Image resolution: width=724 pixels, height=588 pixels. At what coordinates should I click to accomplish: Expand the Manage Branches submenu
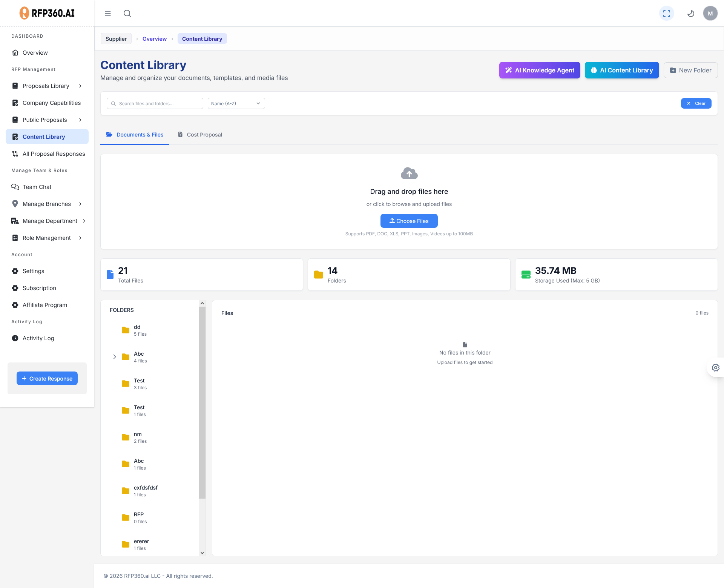coord(80,204)
